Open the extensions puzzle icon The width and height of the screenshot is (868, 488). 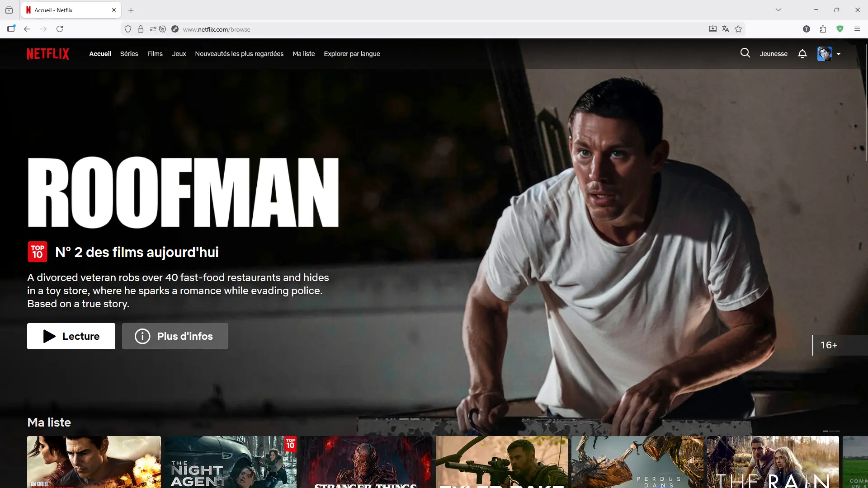823,29
